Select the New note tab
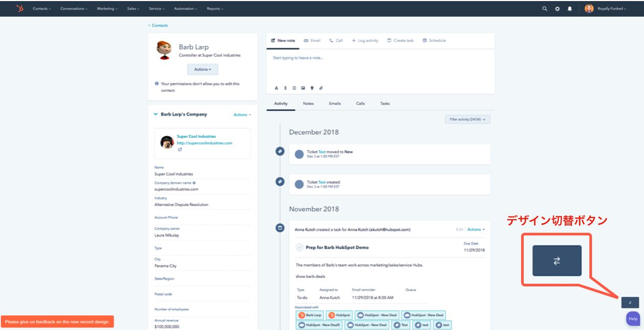 tap(283, 40)
